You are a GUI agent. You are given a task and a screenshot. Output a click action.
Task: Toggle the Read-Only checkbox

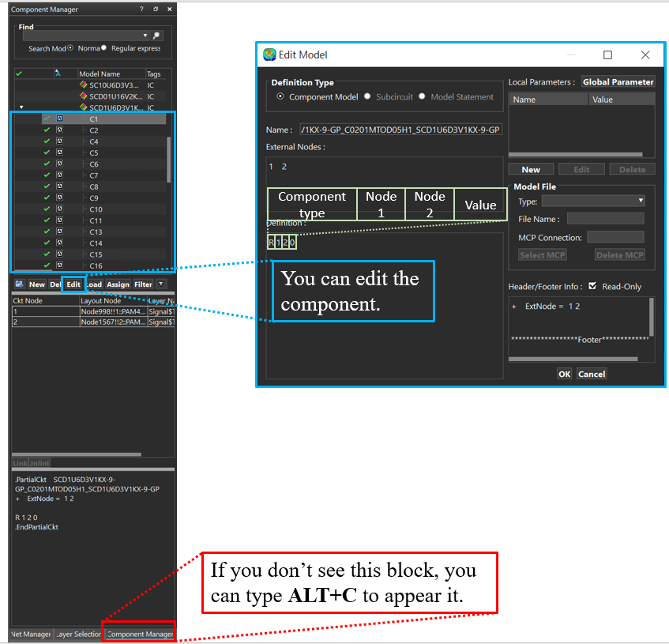592,286
